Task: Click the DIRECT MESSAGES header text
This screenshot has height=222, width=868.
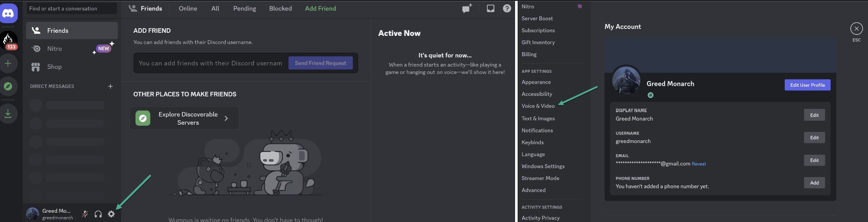Action: click(x=52, y=86)
